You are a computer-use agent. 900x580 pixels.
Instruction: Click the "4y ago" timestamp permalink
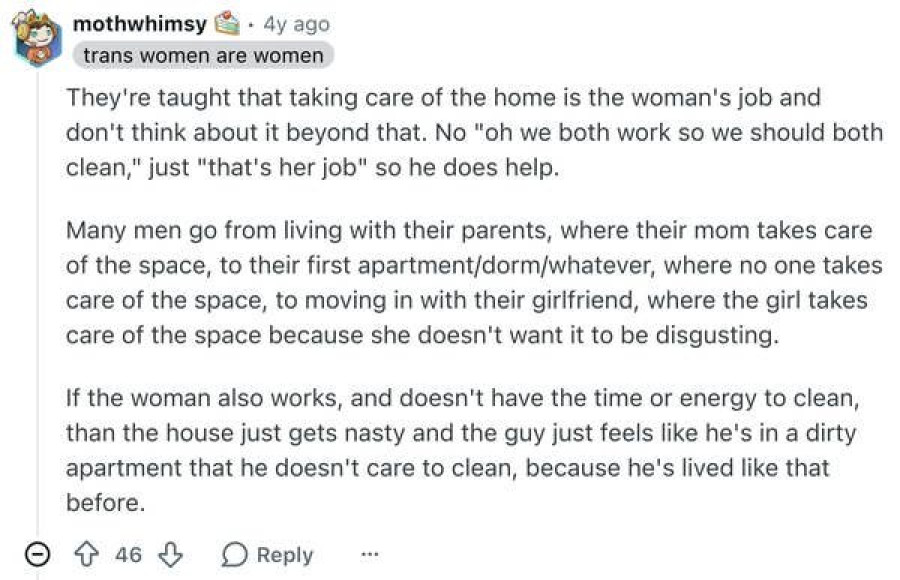click(x=296, y=24)
